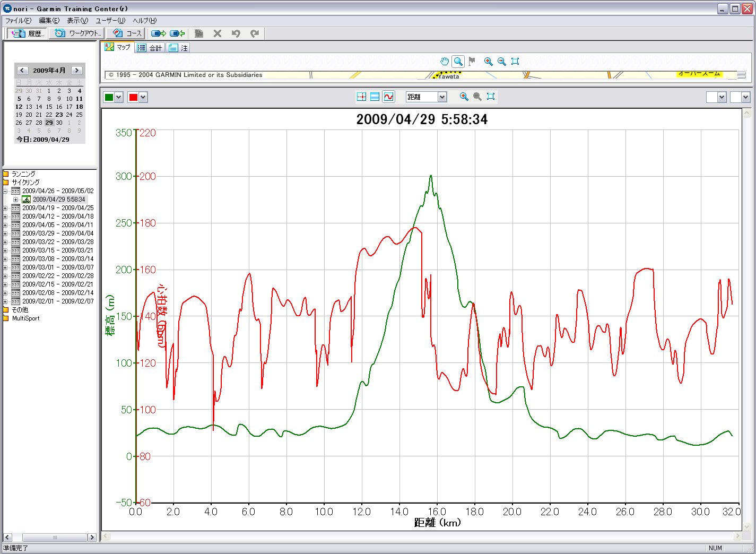Select the その他 folder
Viewport: 756px width, 554px height.
(20, 310)
